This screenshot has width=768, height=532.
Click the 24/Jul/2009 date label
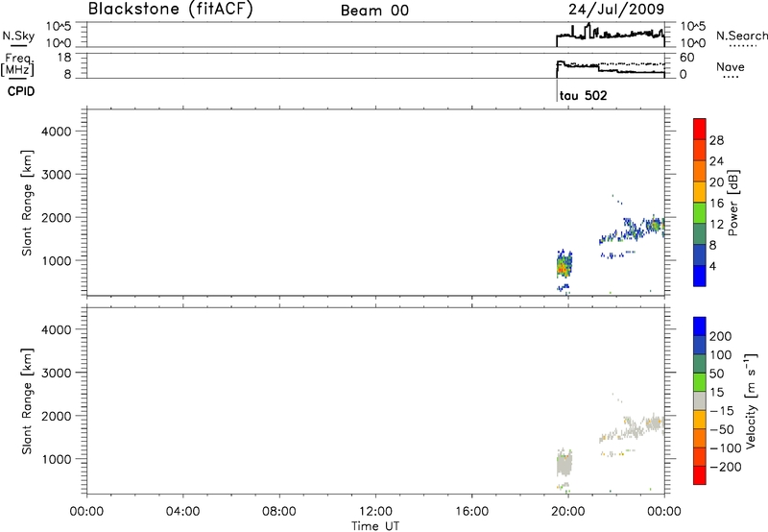(x=616, y=9)
